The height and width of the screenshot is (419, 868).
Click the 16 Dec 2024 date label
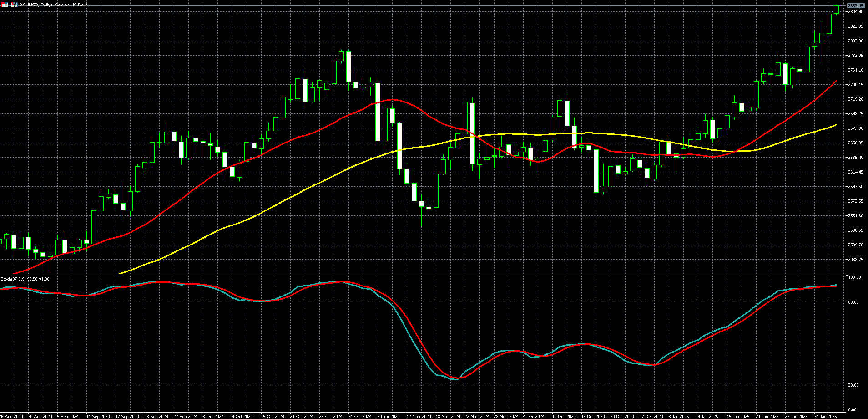pos(593,416)
